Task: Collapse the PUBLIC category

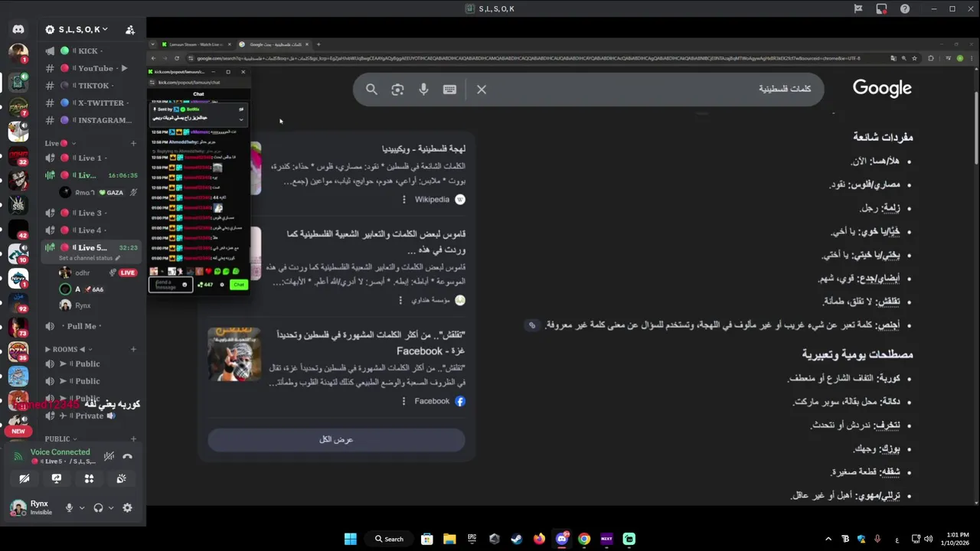Action: pos(61,439)
